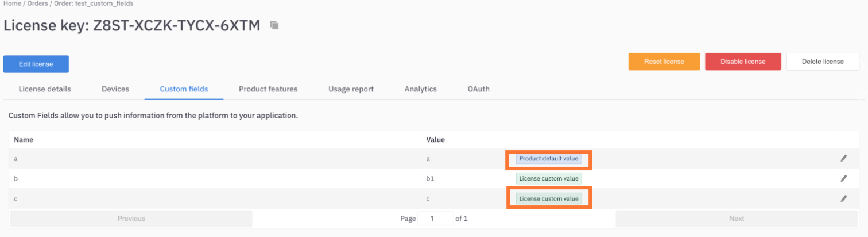The image size is (868, 237).
Task: Edit custom field 'b' with the pencil icon
Action: tap(843, 178)
